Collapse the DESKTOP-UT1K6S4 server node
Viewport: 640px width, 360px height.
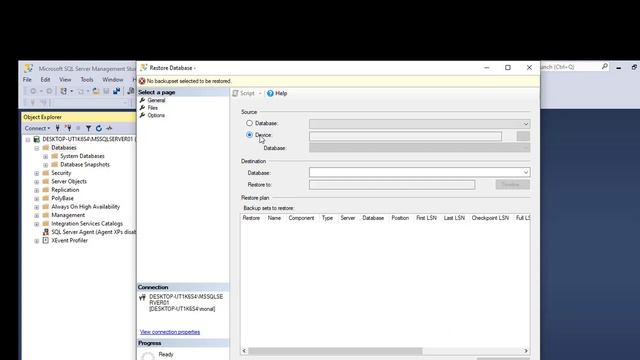point(28,140)
